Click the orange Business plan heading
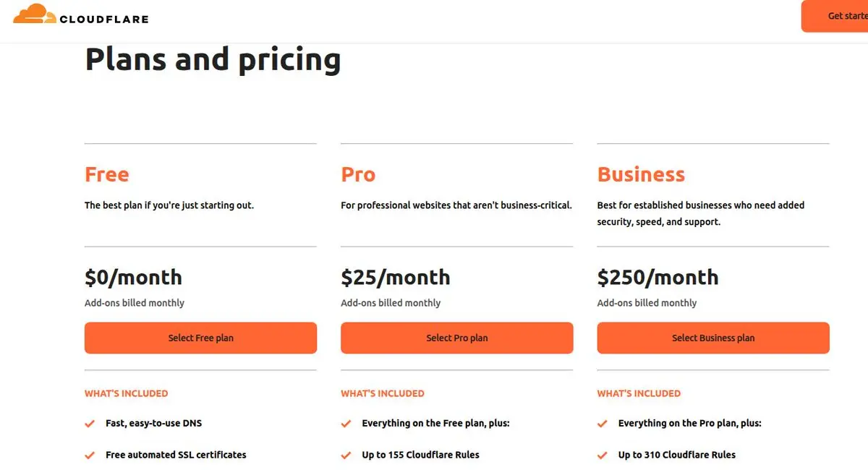Viewport: 868px width, 470px height. click(641, 174)
